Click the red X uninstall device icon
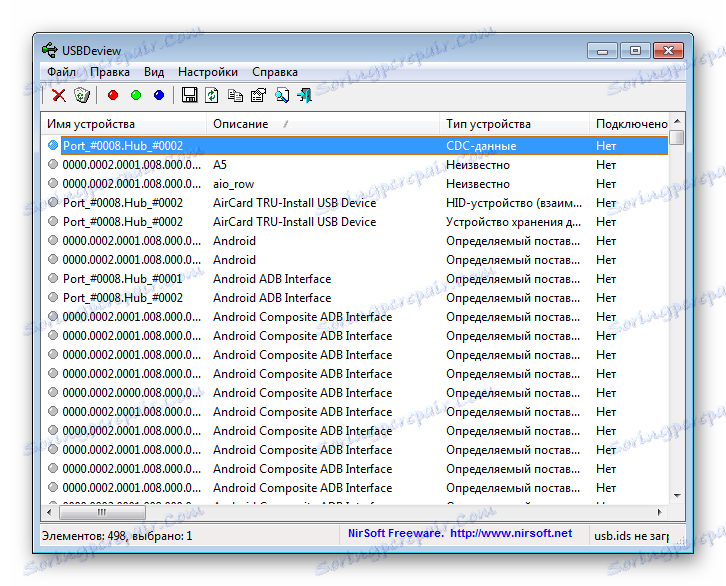 pos(59,95)
